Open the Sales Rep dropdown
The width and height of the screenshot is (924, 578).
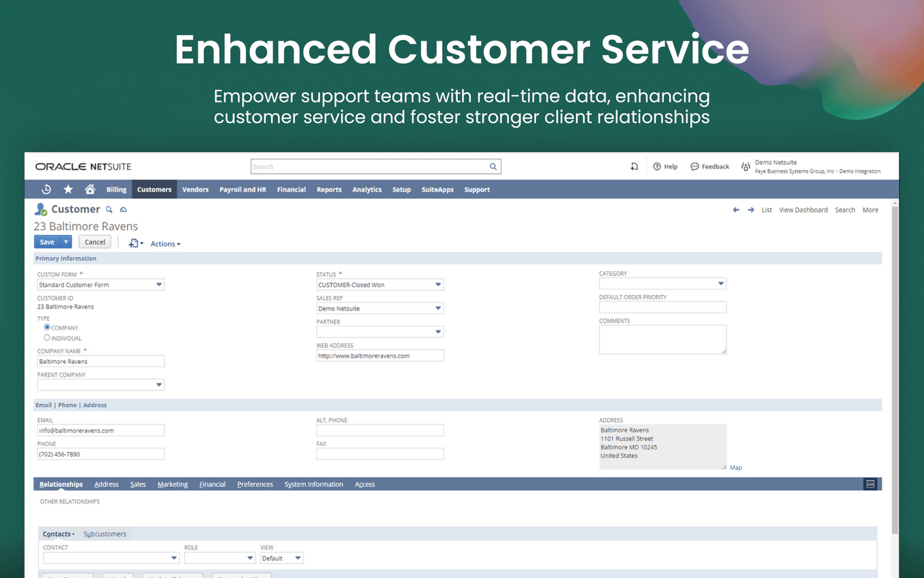tap(438, 309)
